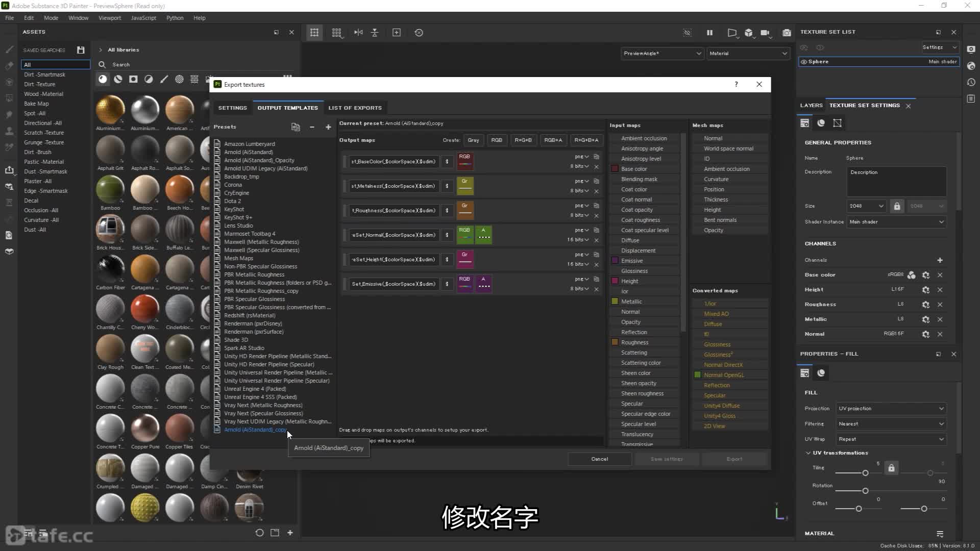Open the history panel clock icon on right dock

971,82
